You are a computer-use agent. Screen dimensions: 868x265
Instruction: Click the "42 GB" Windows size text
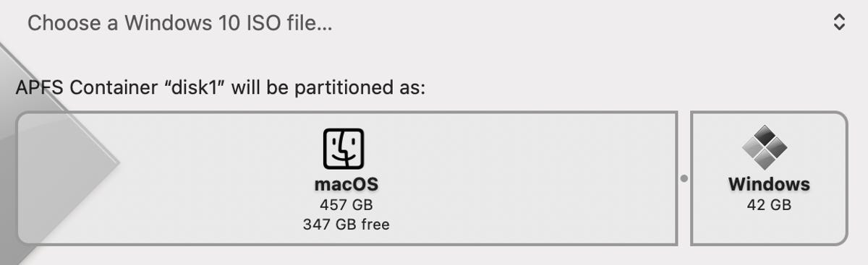tap(769, 205)
